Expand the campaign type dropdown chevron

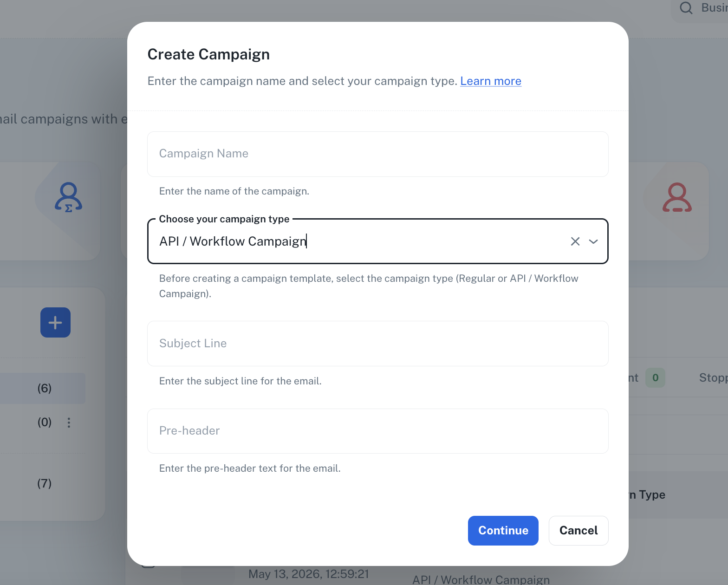(x=593, y=241)
